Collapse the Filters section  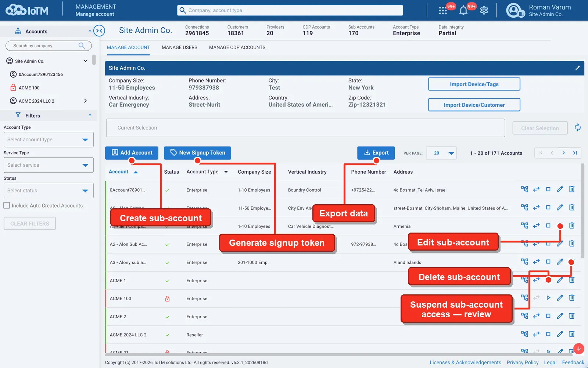coord(90,115)
